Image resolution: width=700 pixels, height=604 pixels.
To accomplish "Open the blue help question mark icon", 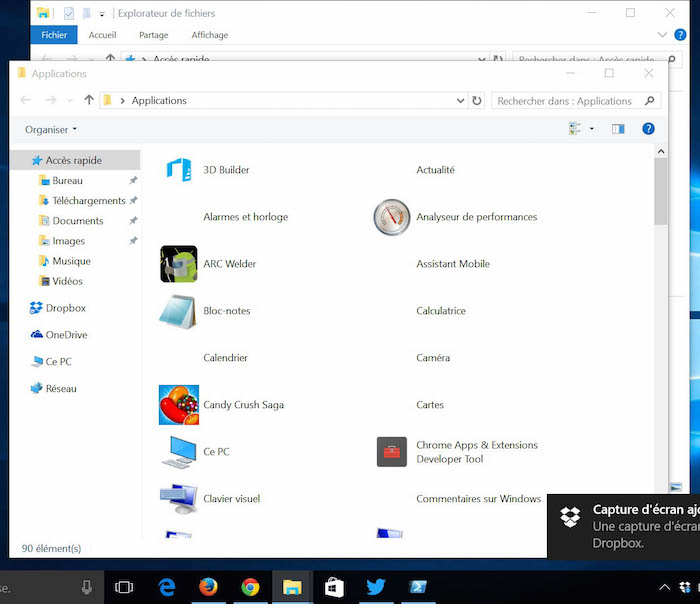I will [x=648, y=129].
